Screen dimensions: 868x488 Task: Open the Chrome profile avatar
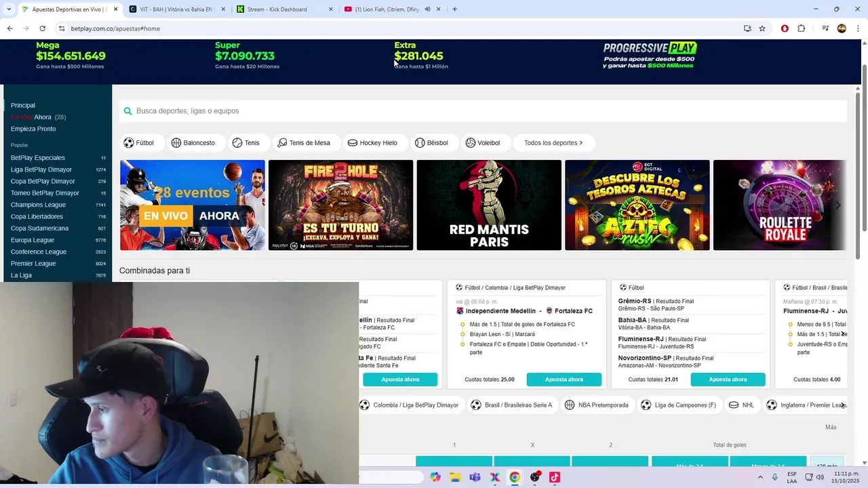click(x=842, y=28)
